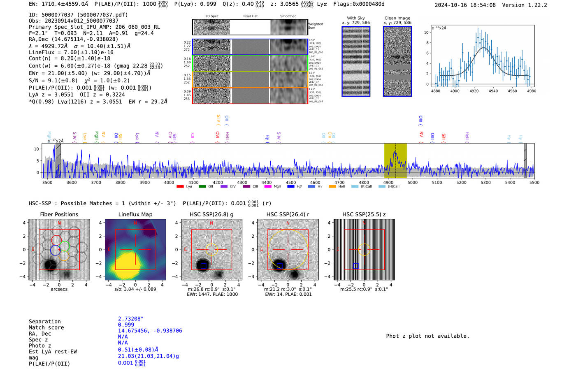The image size is (576, 392).
Task: Click 'Est LyA rest-EW' value 0.51(±0.08)Å
Action: (x=138, y=350)
